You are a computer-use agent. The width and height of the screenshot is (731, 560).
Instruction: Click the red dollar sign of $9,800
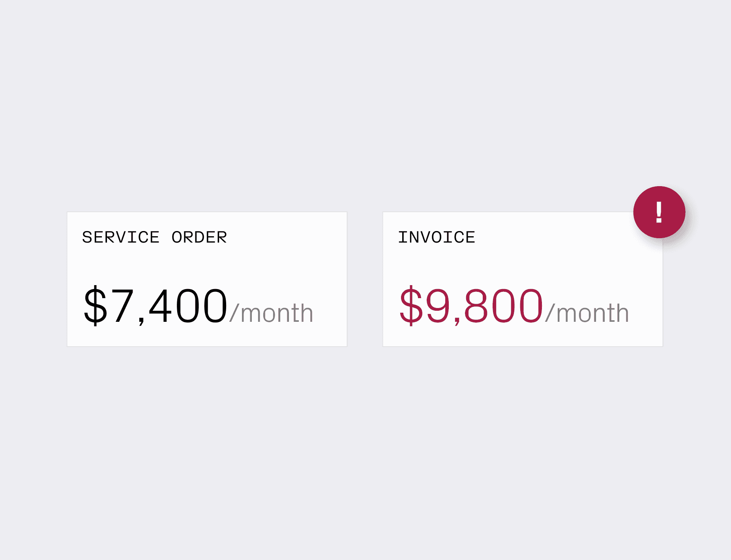[x=411, y=306]
